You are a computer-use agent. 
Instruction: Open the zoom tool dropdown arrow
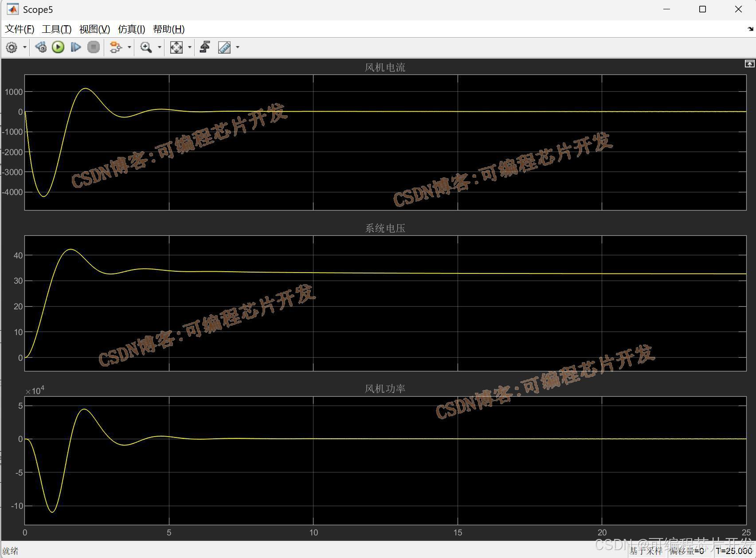[160, 47]
